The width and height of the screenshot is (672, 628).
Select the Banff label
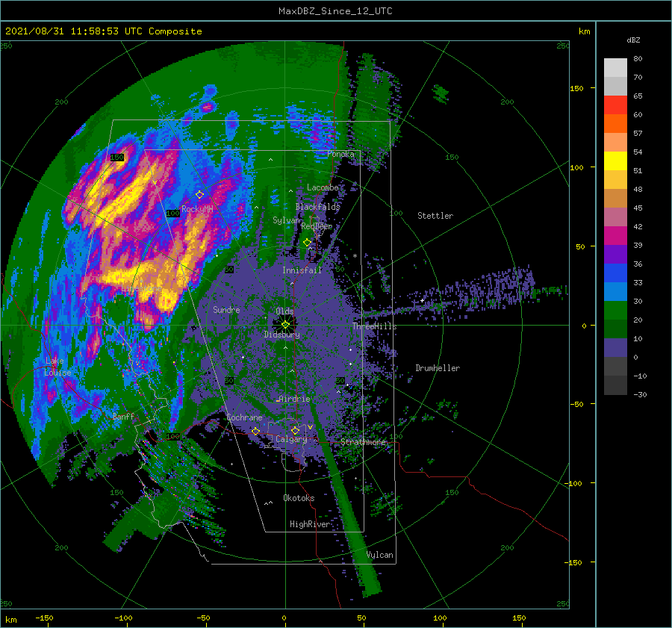pos(123,416)
